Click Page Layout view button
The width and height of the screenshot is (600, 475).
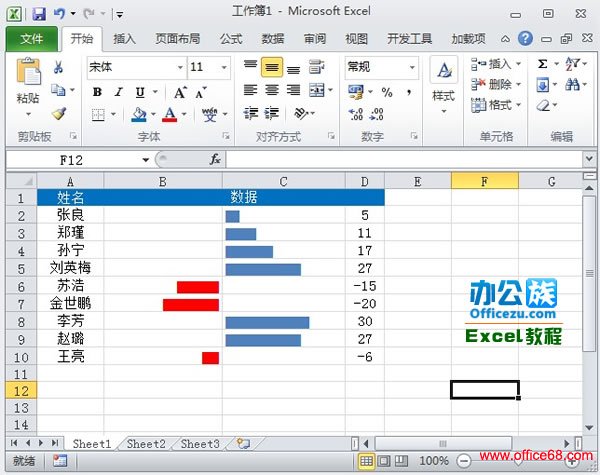coord(384,461)
